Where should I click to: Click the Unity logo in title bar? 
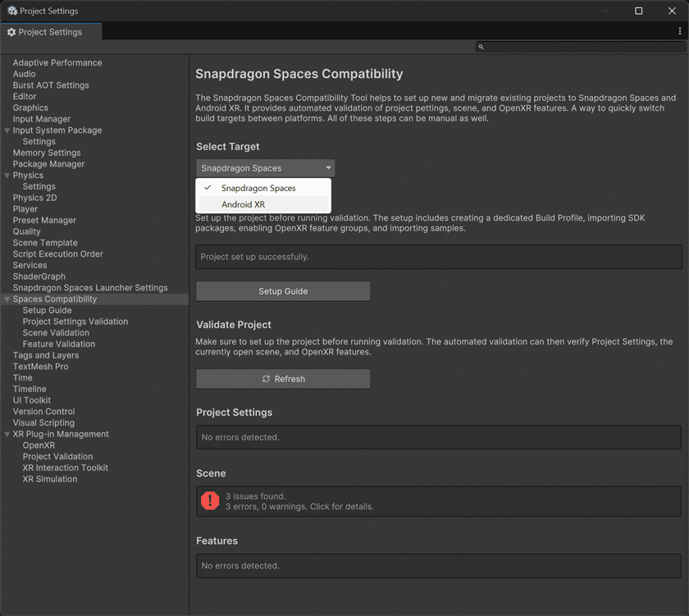(12, 11)
